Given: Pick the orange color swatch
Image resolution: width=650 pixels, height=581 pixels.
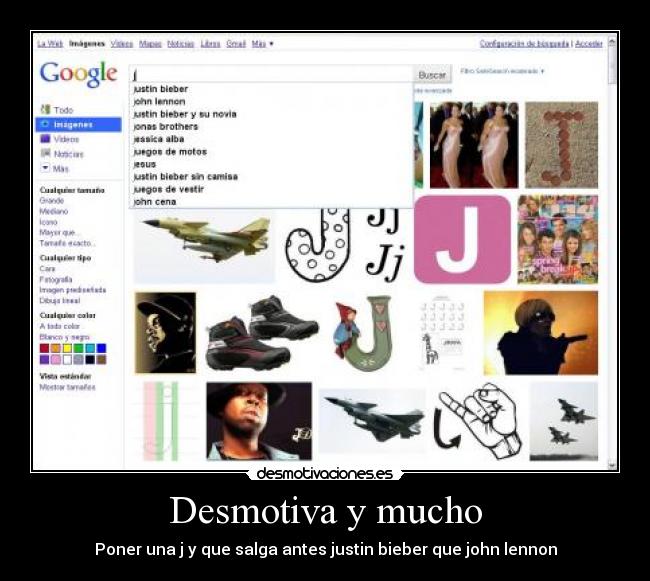Looking at the screenshot, I should tap(56, 348).
